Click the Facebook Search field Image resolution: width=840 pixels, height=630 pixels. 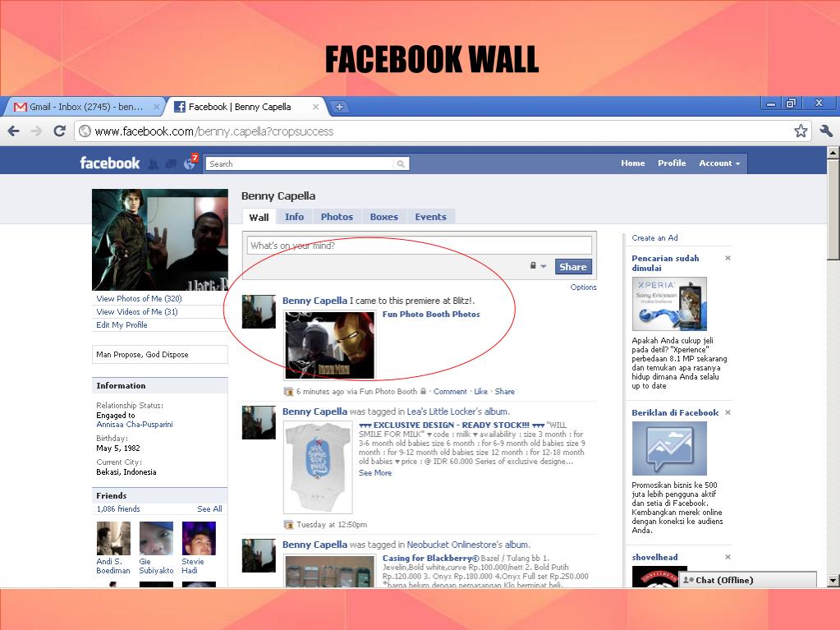(x=300, y=164)
